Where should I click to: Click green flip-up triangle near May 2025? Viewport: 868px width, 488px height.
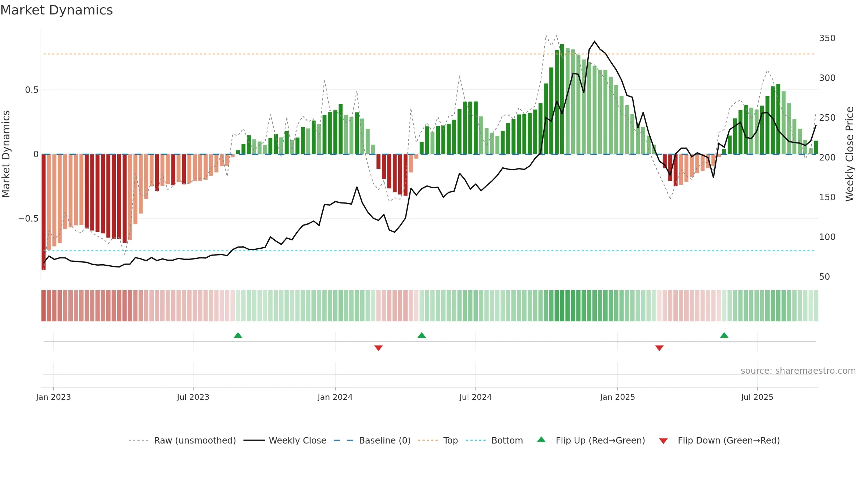click(x=724, y=335)
